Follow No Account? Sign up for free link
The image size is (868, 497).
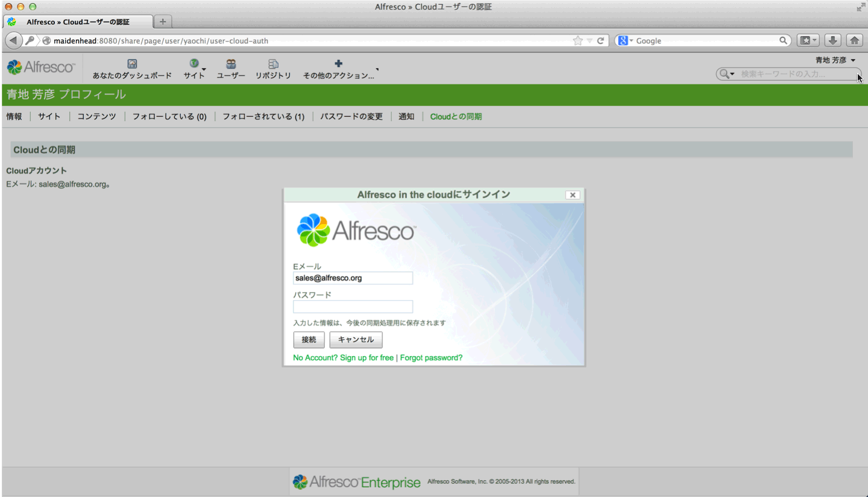[343, 358]
